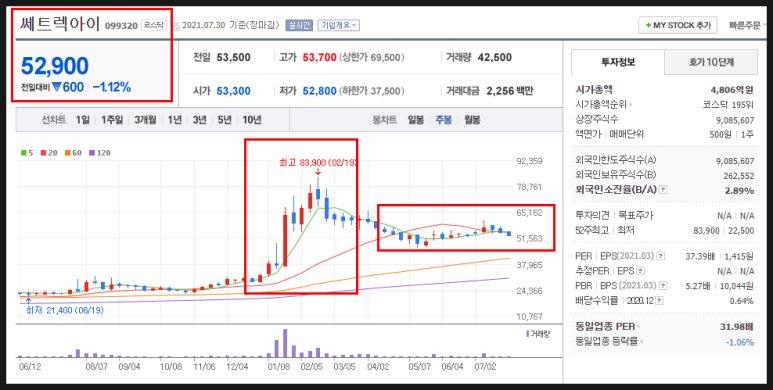Toggle the 실시간 button

(x=299, y=25)
